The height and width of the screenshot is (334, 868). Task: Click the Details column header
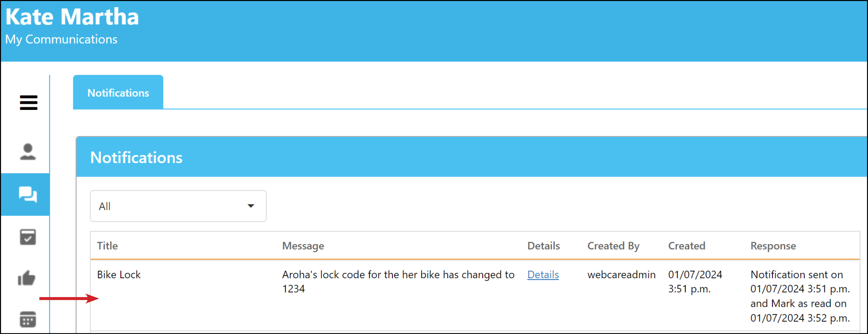pos(544,246)
